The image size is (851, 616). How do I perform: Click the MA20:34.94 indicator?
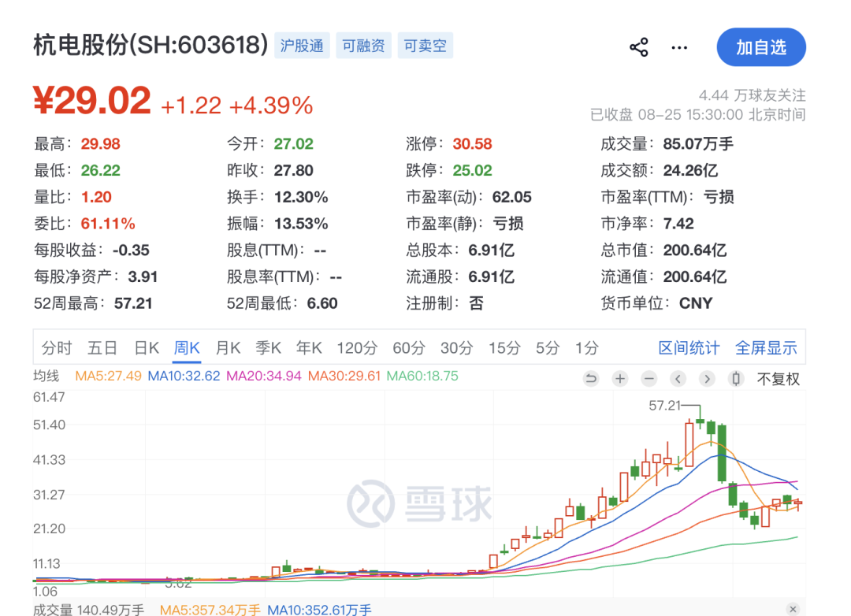click(x=263, y=376)
